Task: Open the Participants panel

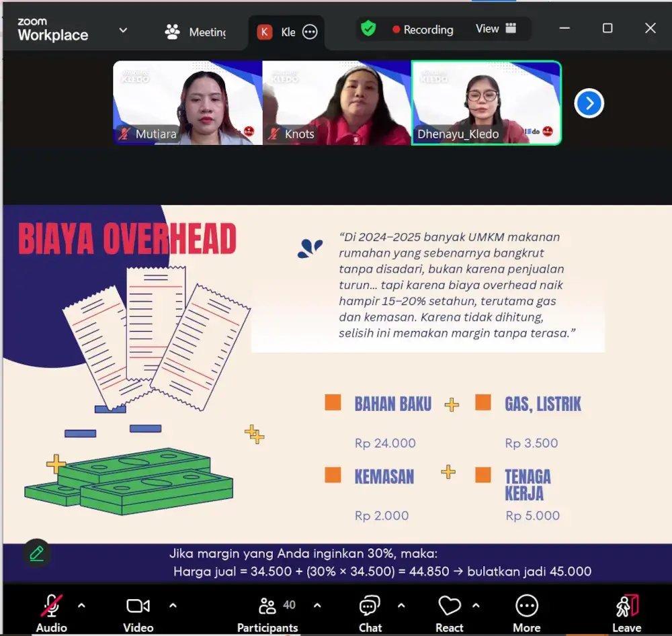Action: (x=267, y=614)
